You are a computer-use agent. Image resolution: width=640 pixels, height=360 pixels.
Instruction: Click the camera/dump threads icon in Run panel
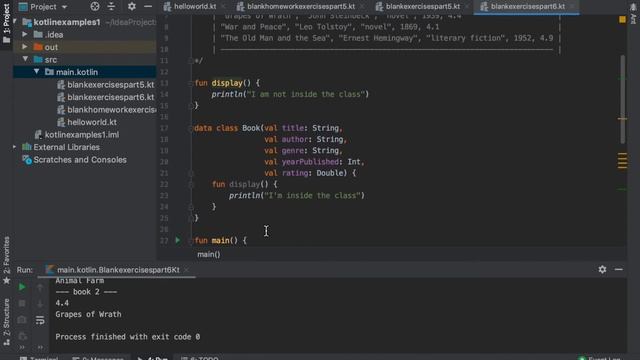(22, 320)
